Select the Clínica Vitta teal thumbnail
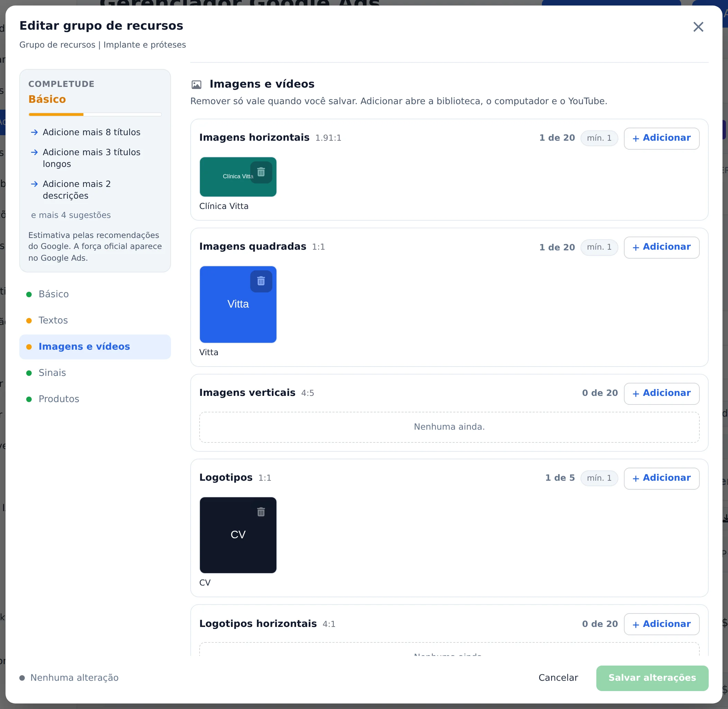This screenshot has height=709, width=728. tap(238, 177)
